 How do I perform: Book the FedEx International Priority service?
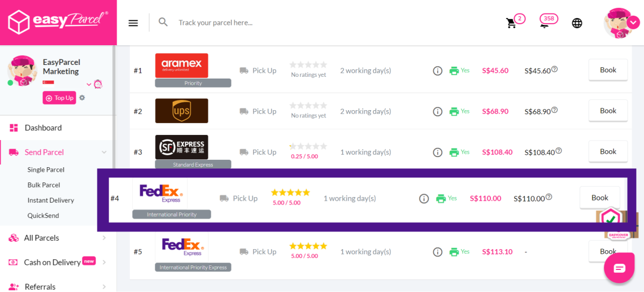[599, 198]
